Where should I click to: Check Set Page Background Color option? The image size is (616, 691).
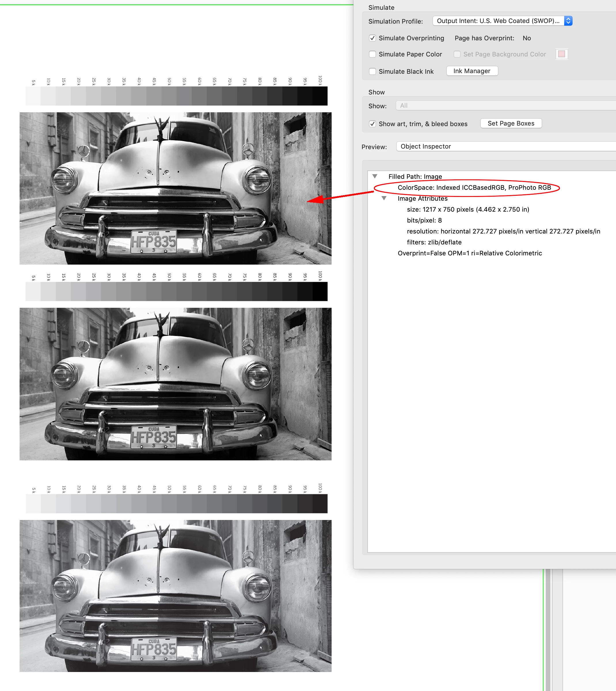[x=457, y=54]
